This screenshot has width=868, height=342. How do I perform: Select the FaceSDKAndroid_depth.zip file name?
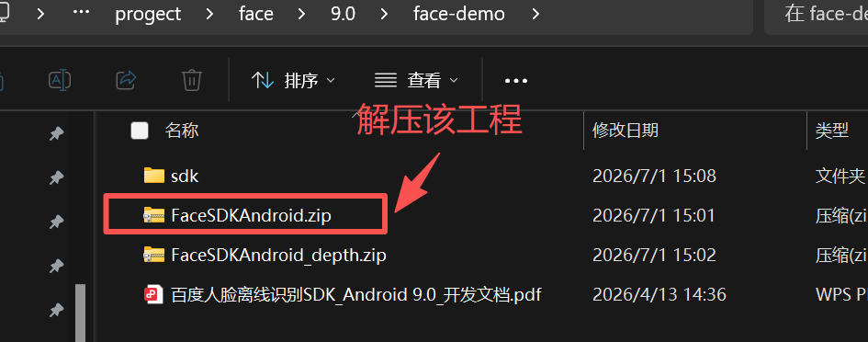(278, 256)
